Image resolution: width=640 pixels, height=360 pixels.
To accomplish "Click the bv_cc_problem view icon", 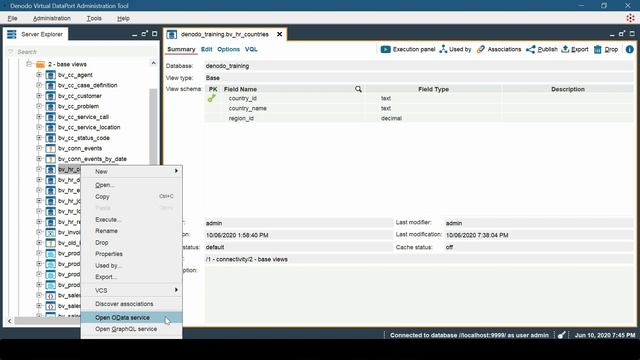I will 51,107.
